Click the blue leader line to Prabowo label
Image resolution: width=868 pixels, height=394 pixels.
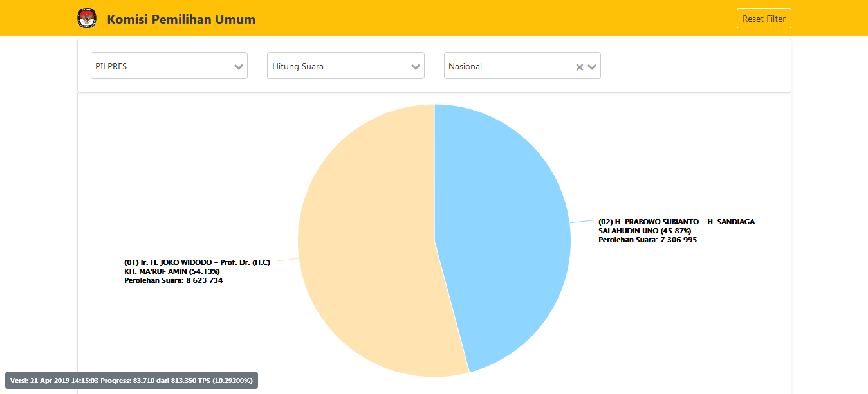(582, 222)
